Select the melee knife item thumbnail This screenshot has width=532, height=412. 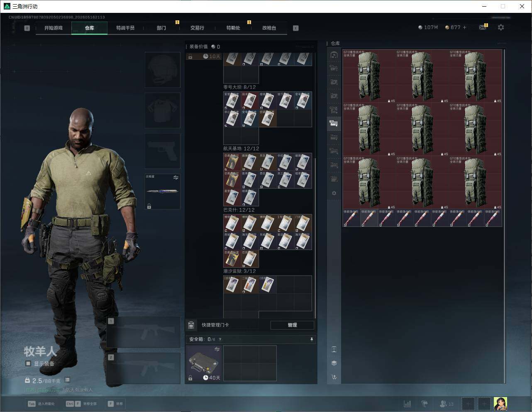[163, 191]
